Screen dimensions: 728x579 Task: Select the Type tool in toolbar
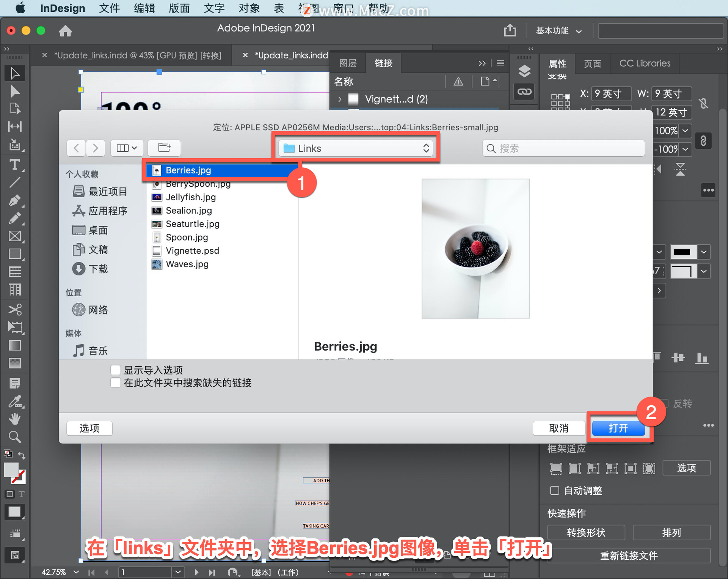(x=14, y=165)
